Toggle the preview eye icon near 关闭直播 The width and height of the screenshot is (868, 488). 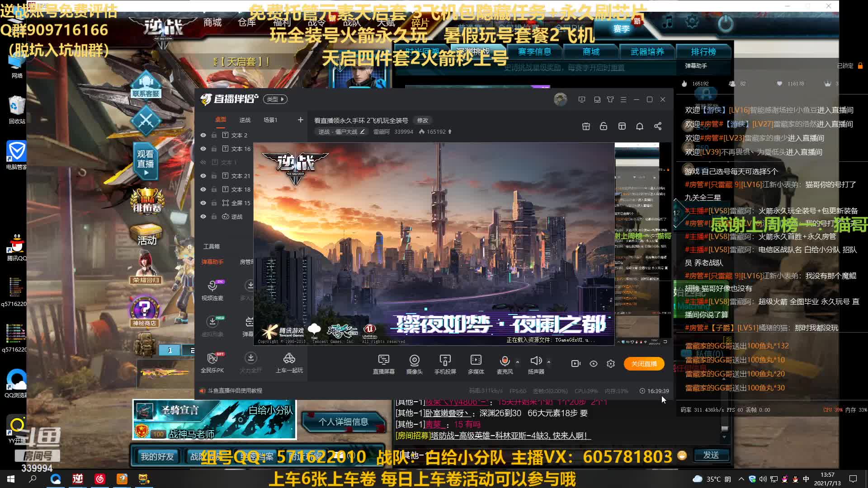(594, 364)
